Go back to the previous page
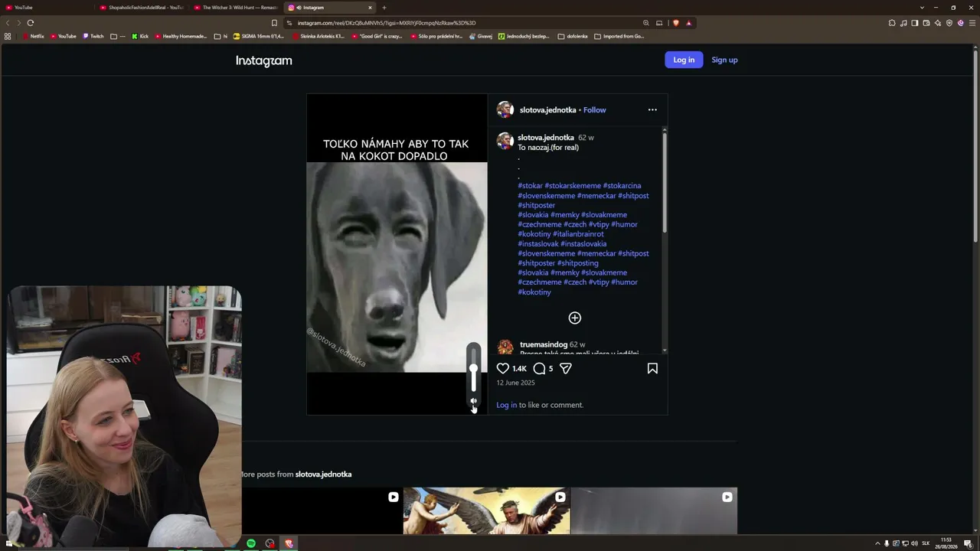 [8, 23]
